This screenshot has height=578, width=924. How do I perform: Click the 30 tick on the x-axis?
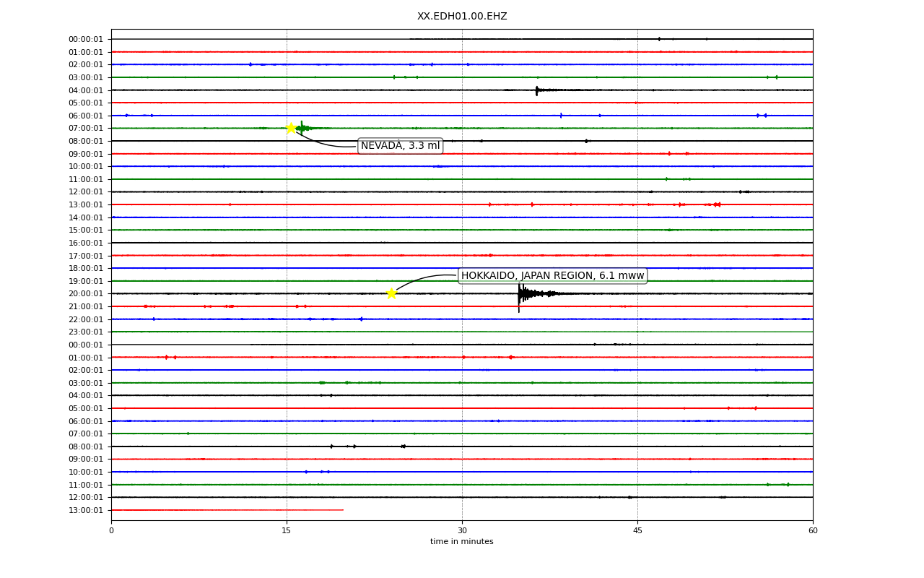(x=462, y=531)
